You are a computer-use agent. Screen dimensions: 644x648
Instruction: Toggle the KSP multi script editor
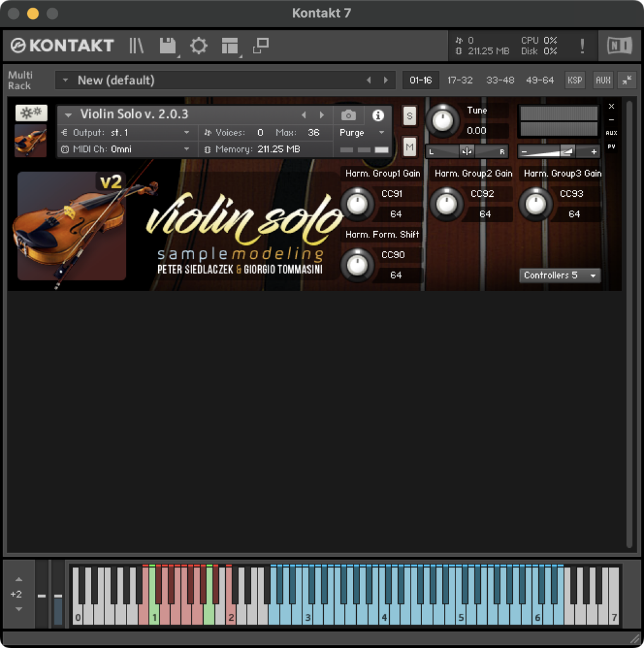click(x=574, y=80)
